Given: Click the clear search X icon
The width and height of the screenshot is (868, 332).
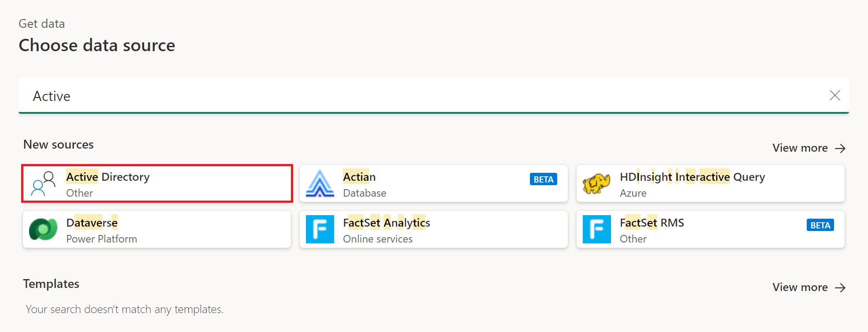Looking at the screenshot, I should (x=835, y=95).
